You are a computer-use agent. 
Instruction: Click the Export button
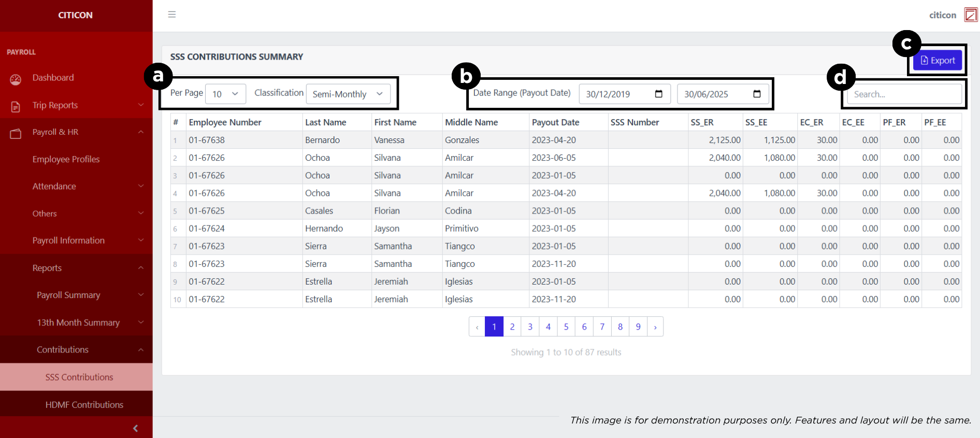[938, 61]
